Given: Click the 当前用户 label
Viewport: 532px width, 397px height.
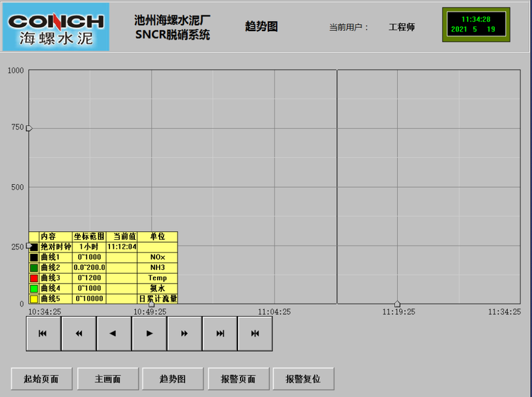Looking at the screenshot, I should pos(348,27).
